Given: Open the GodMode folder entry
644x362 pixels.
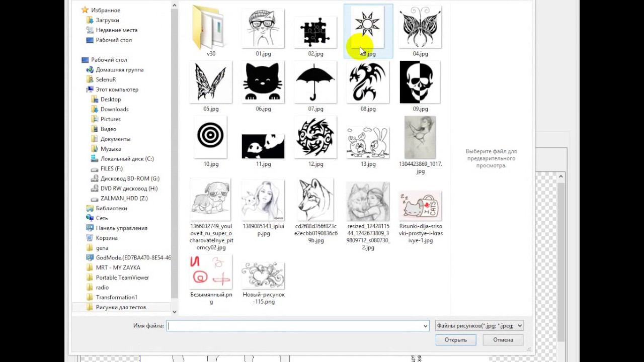Looking at the screenshot, I should tap(133, 257).
